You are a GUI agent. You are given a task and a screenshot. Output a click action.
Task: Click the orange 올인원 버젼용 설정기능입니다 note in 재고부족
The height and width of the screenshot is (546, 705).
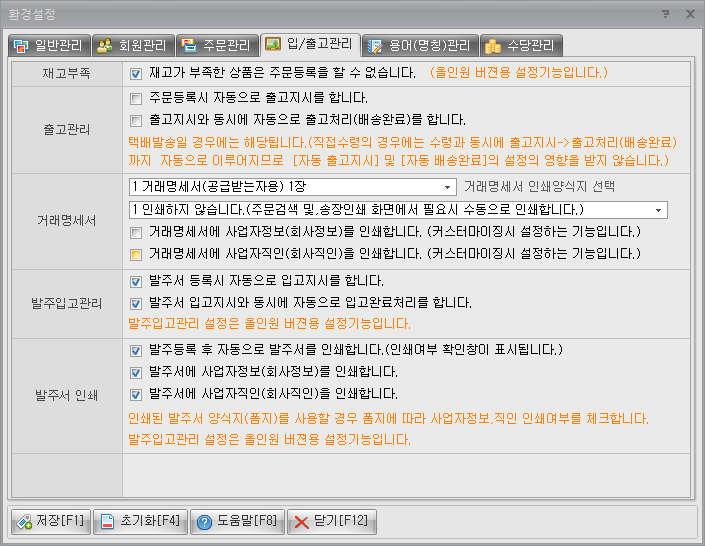point(518,72)
